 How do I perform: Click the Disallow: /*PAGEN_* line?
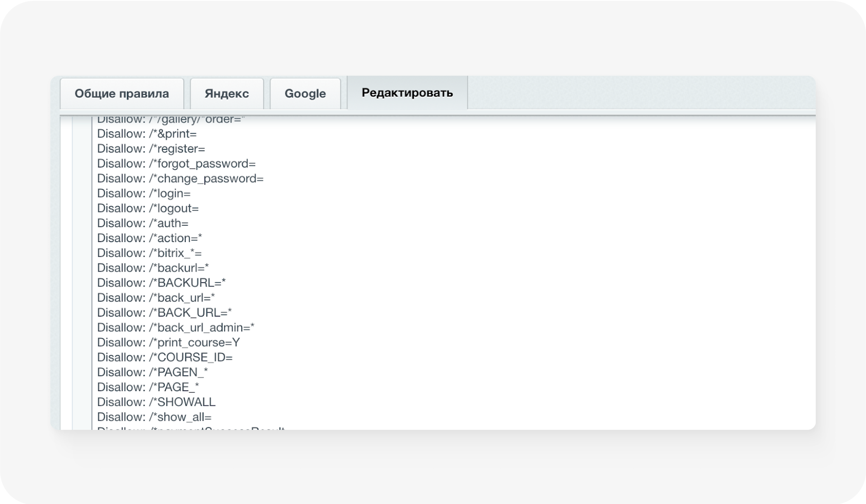(152, 372)
